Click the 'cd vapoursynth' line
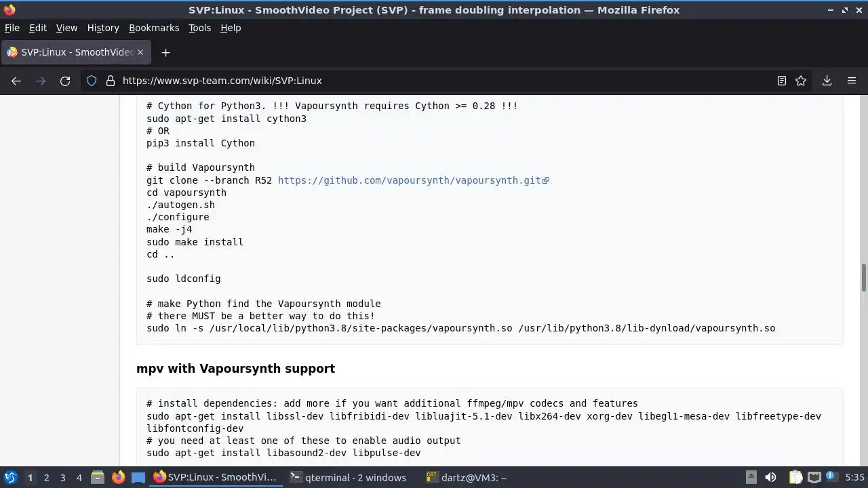868x488 pixels. [x=186, y=192]
